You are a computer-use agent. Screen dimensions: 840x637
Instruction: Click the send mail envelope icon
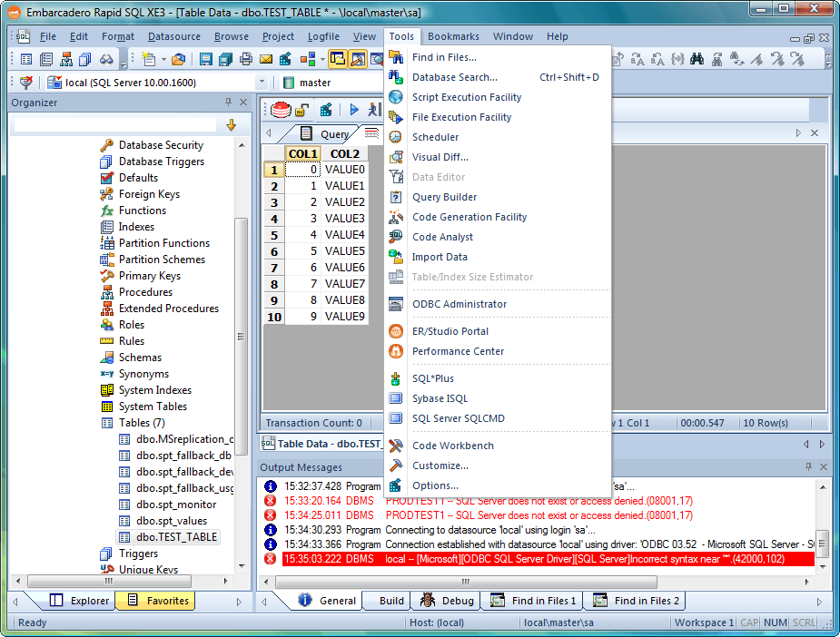click(266, 59)
